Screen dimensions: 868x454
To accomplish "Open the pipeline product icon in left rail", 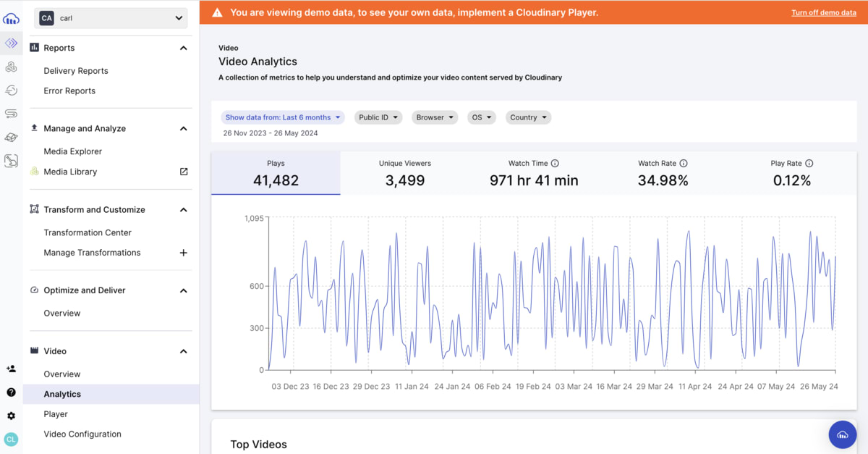I will click(11, 114).
